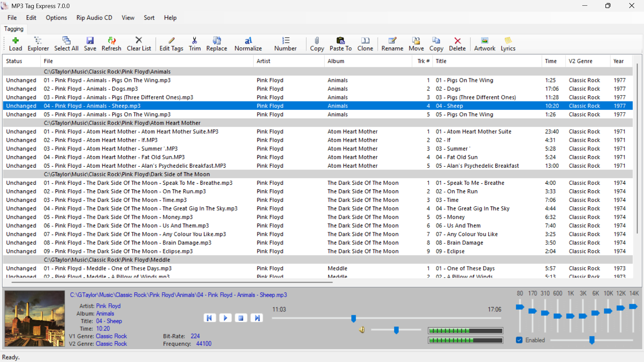Image resolution: width=644 pixels, height=362 pixels.
Task: Open the Options menu
Action: coord(56,18)
